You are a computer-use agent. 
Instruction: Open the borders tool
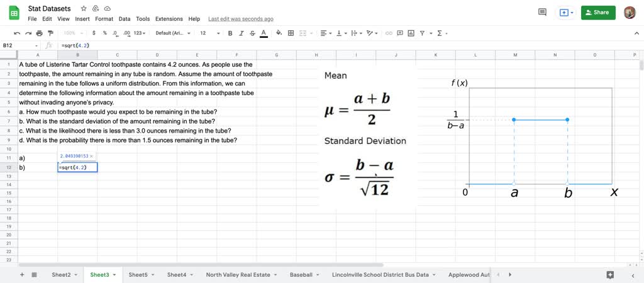(x=291, y=33)
